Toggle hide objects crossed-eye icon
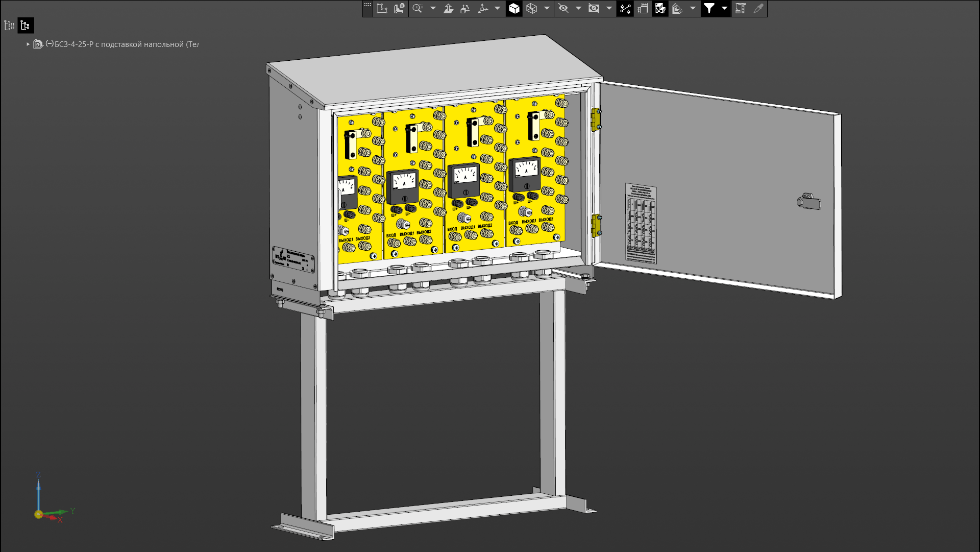980x552 pixels. (563, 9)
